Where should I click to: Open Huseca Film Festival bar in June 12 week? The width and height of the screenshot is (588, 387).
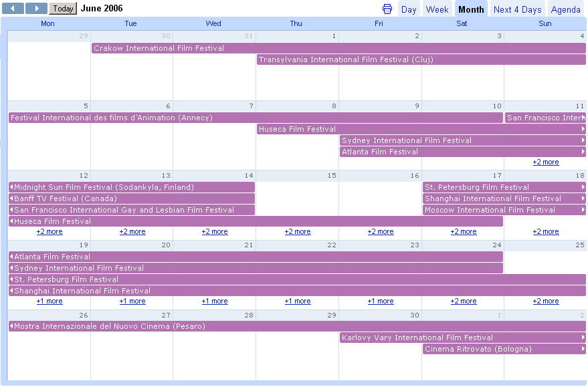[256, 221]
